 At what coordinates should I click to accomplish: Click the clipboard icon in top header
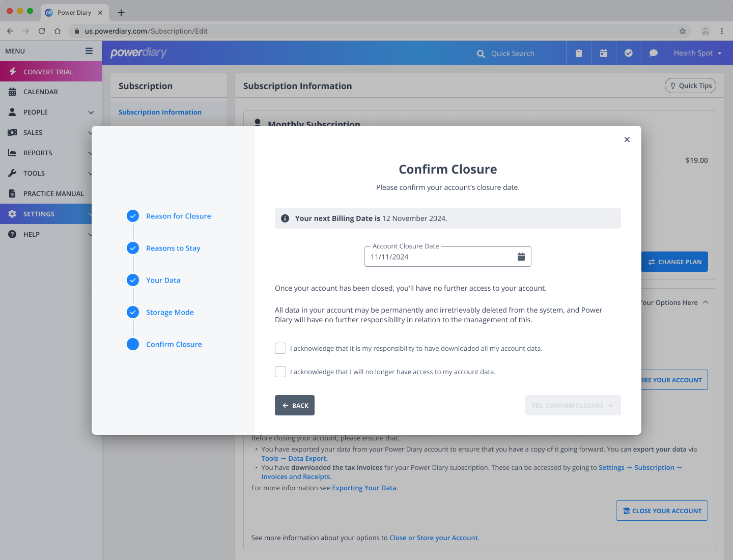click(x=579, y=53)
